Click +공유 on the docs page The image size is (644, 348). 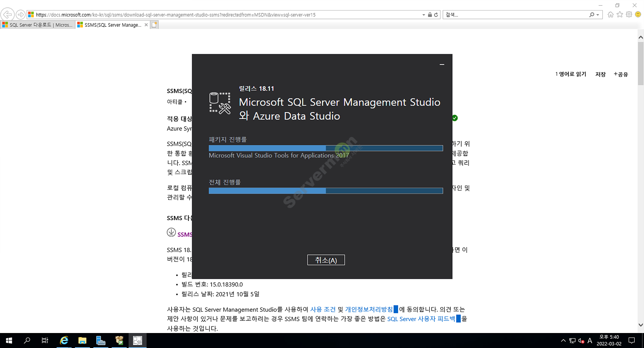pyautogui.click(x=621, y=74)
